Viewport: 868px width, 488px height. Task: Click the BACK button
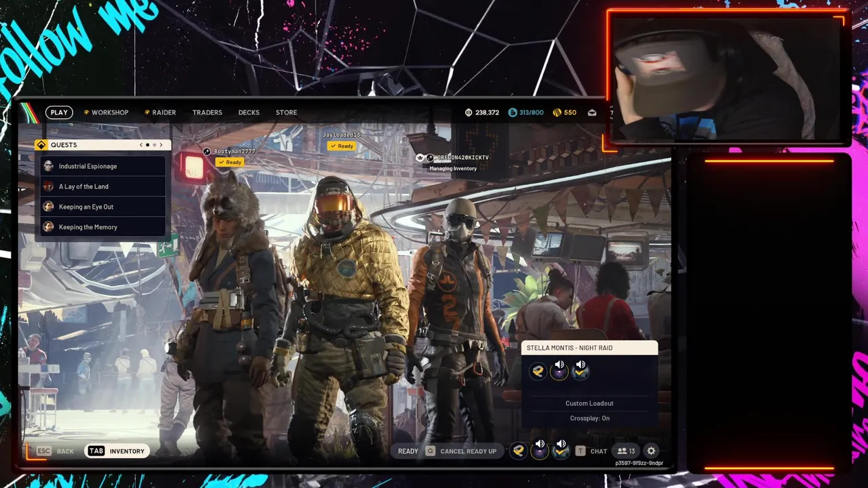(66, 451)
